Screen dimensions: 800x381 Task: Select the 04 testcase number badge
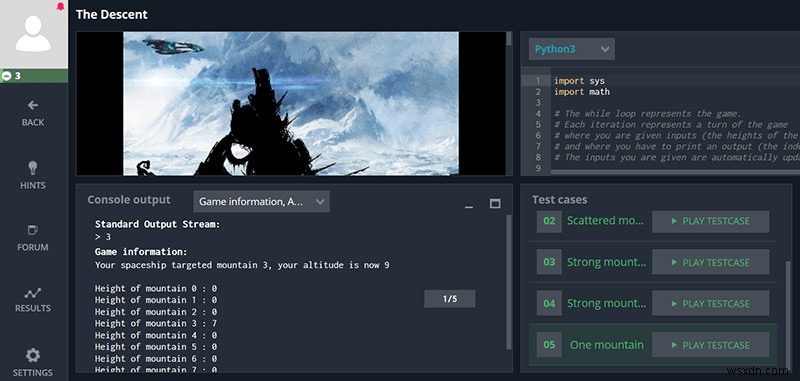tap(549, 303)
